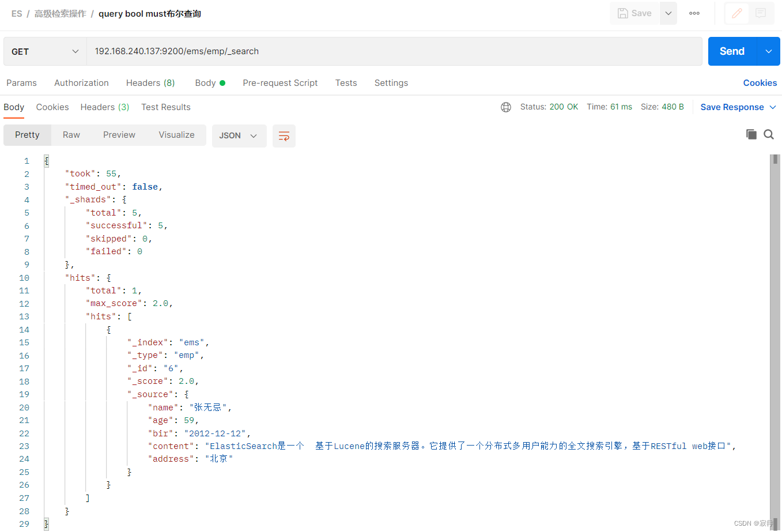Switch to pencil edit mode icon
This screenshot has width=782, height=532.
tap(737, 13)
